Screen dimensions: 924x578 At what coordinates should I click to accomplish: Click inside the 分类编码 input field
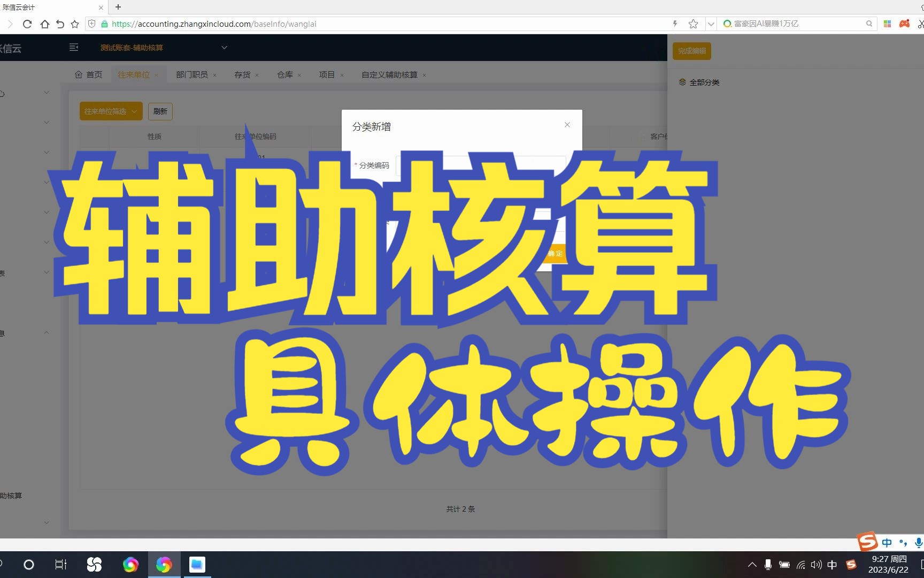(481, 165)
